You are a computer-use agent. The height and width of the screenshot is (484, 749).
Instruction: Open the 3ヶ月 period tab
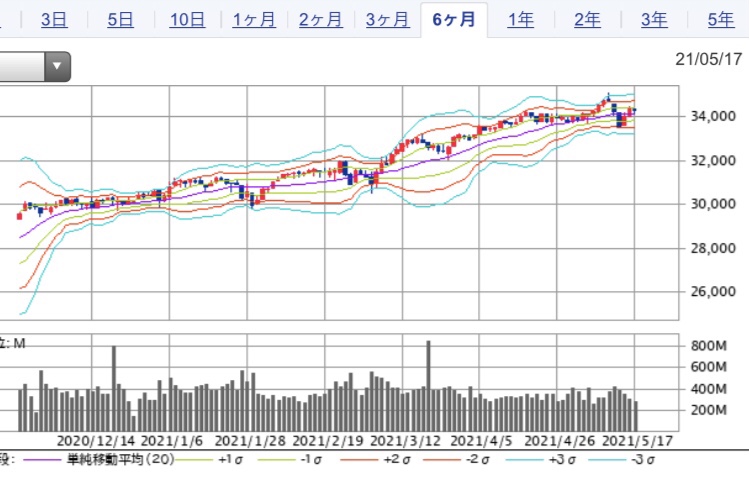388,20
